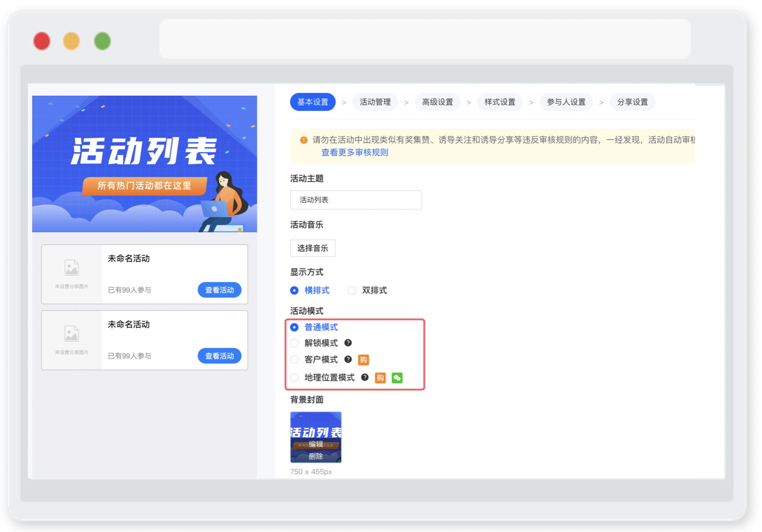Screen dimensions: 762x532
Task: Click 已有99人参与 text in first card
Action: click(130, 290)
